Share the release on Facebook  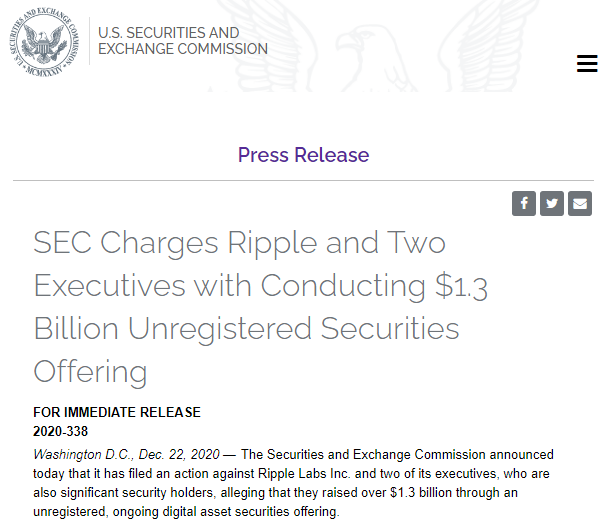click(523, 204)
